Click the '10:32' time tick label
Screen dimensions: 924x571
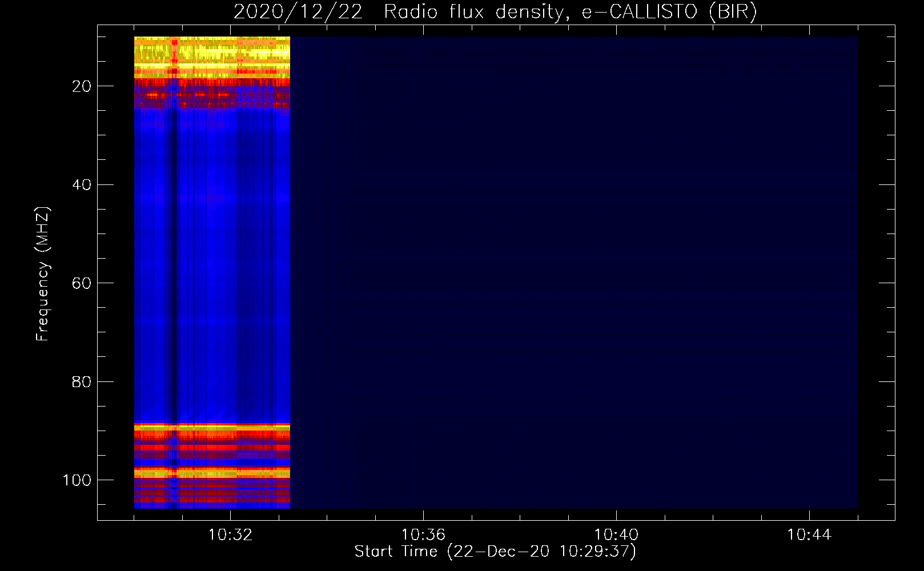tap(230, 534)
